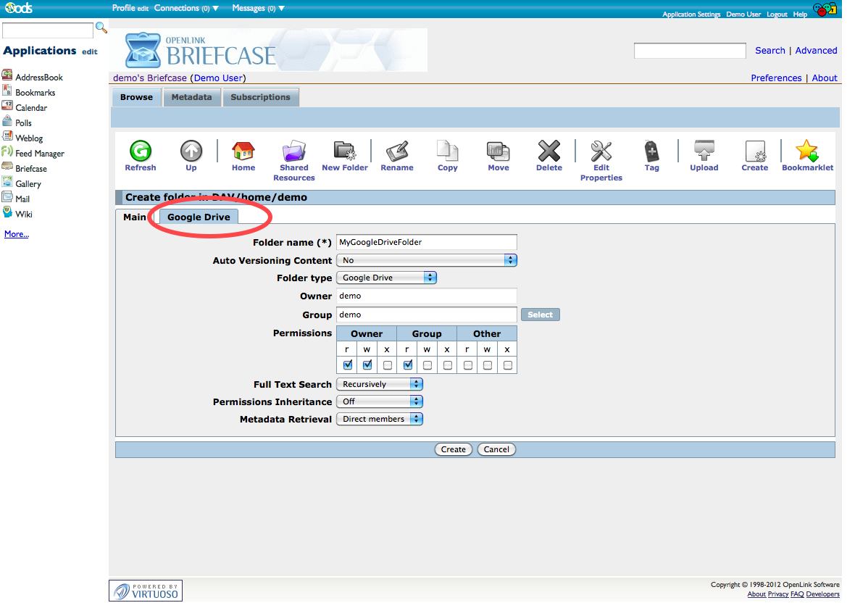The height and width of the screenshot is (616, 855).
Task: Select the Rename tool icon
Action: pyautogui.click(x=397, y=151)
